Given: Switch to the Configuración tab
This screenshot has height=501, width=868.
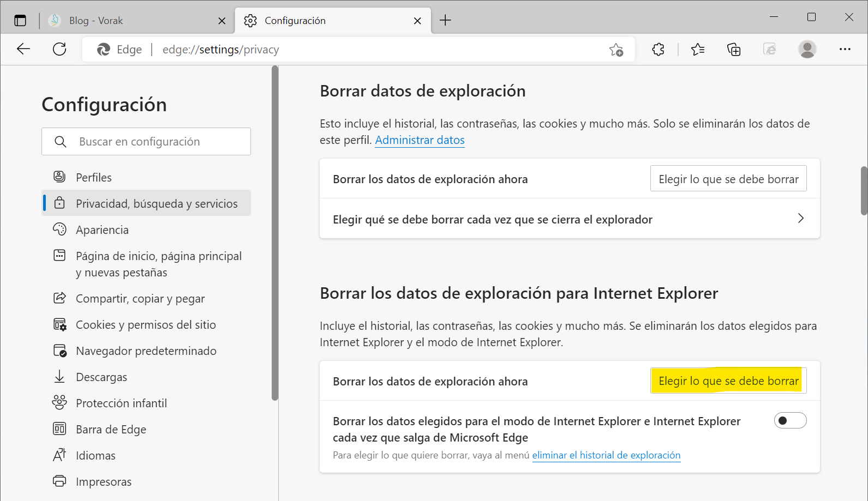Looking at the screenshot, I should tap(333, 21).
